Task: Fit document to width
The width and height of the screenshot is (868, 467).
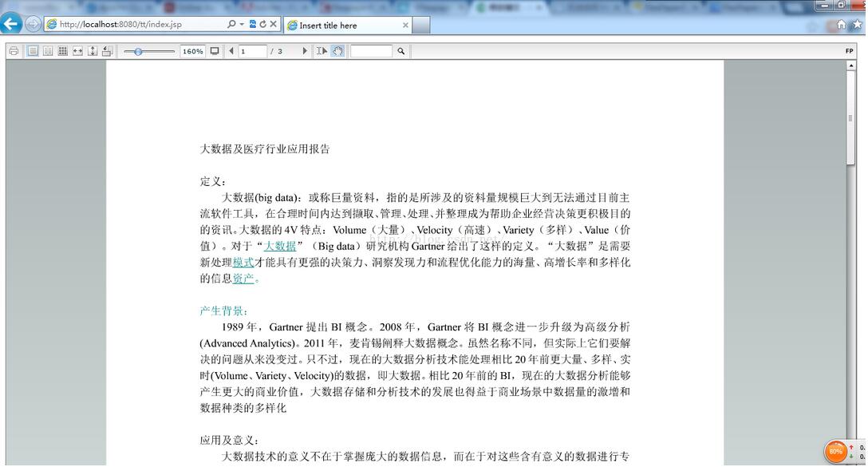Action: pyautogui.click(x=77, y=51)
